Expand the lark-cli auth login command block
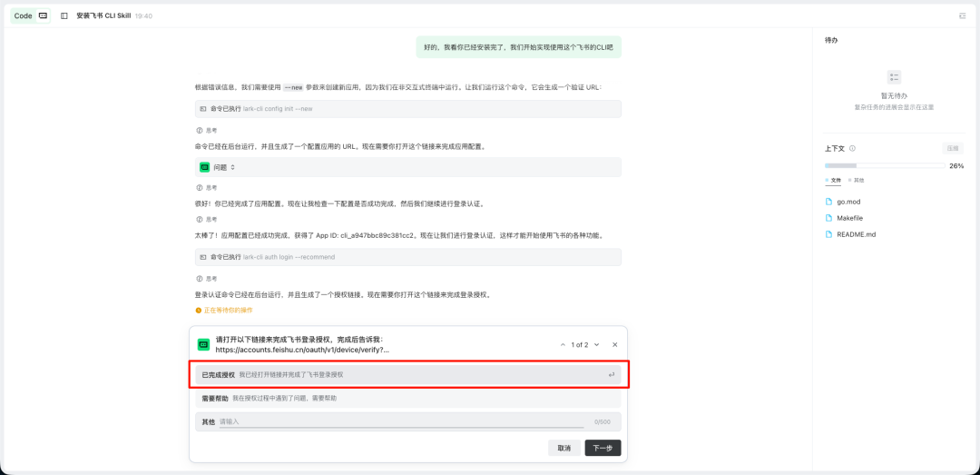980x475 pixels. coord(408,257)
